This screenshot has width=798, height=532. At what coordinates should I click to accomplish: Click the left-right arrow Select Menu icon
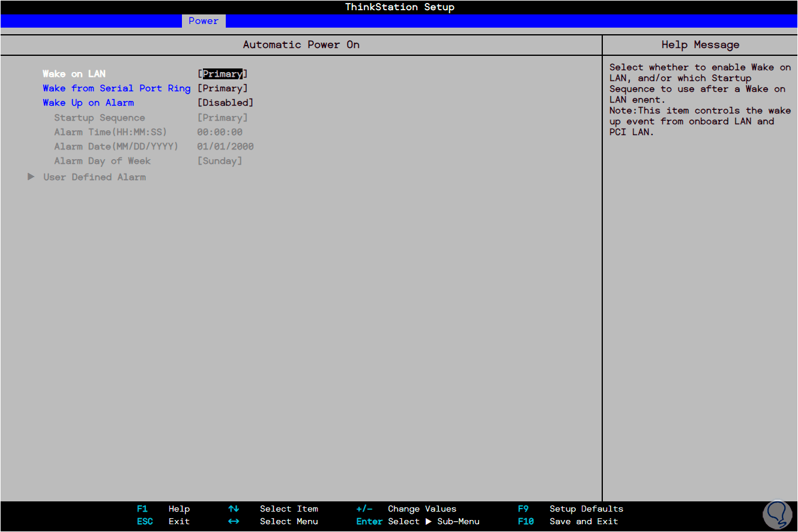point(234,522)
